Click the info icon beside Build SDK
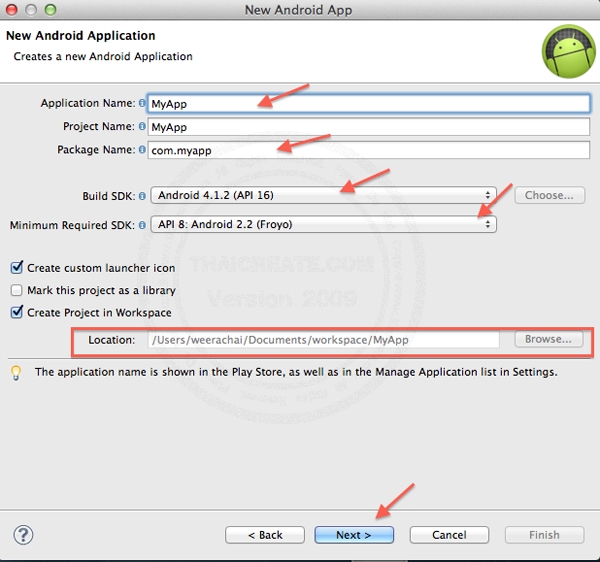The height and width of the screenshot is (562, 600). (142, 196)
